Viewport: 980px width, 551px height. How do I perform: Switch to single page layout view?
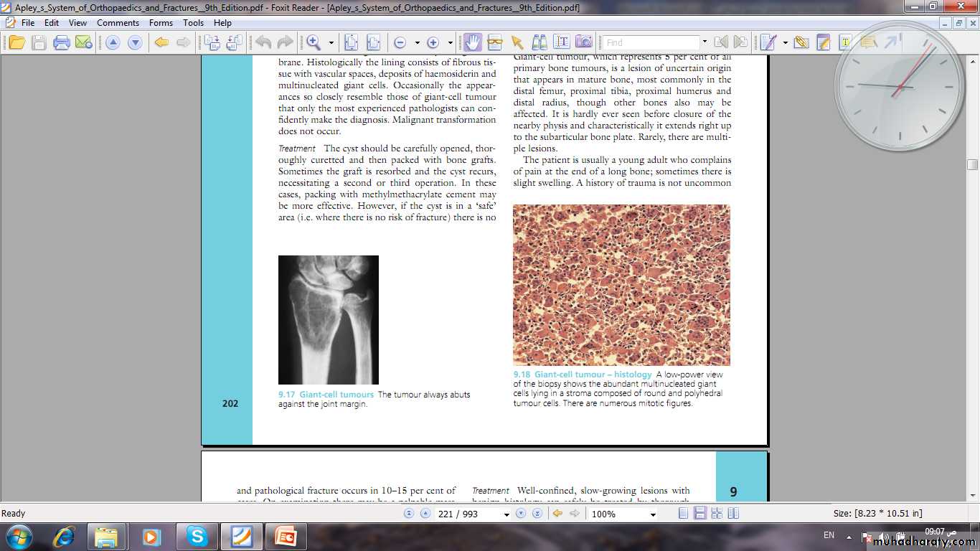[x=683, y=514]
